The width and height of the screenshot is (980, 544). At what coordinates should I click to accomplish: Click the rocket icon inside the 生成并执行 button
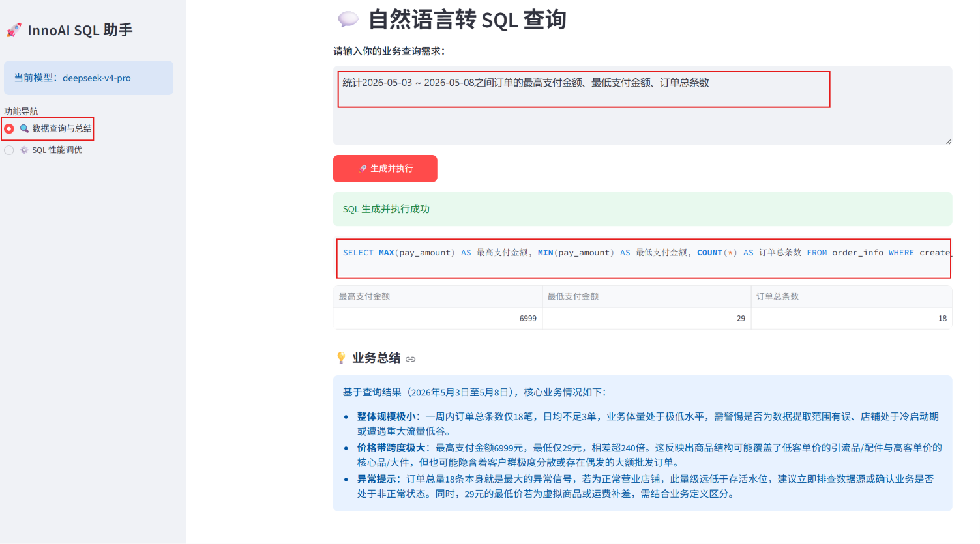pos(363,169)
